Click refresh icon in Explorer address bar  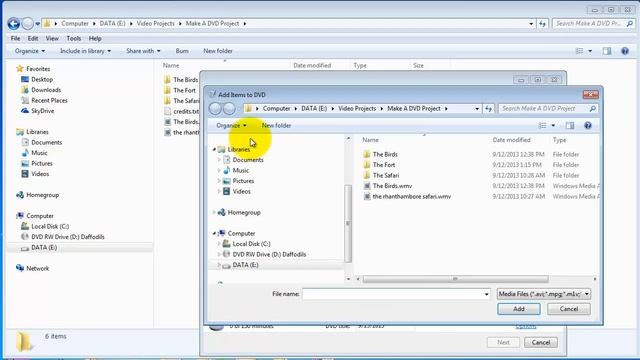coord(542,24)
